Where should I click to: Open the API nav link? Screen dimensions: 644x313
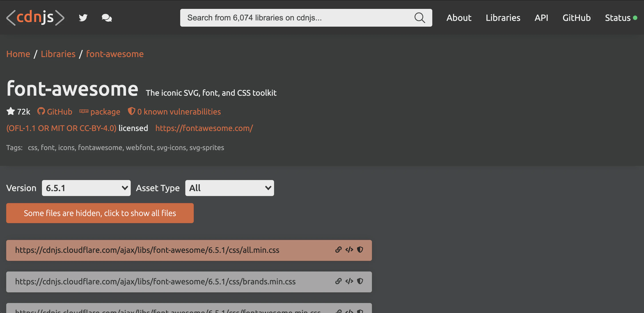coord(541,18)
